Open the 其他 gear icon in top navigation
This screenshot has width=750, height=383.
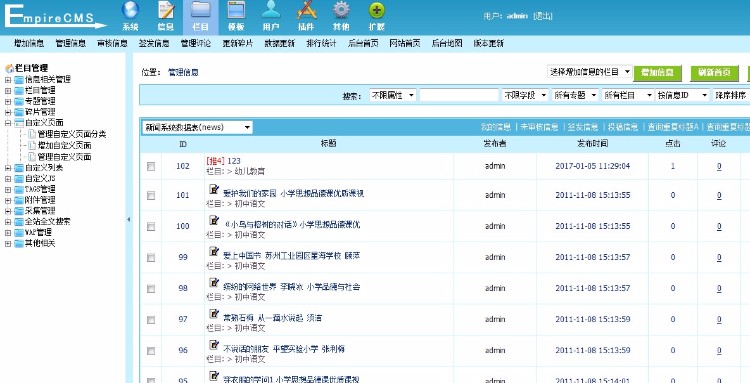click(x=341, y=10)
